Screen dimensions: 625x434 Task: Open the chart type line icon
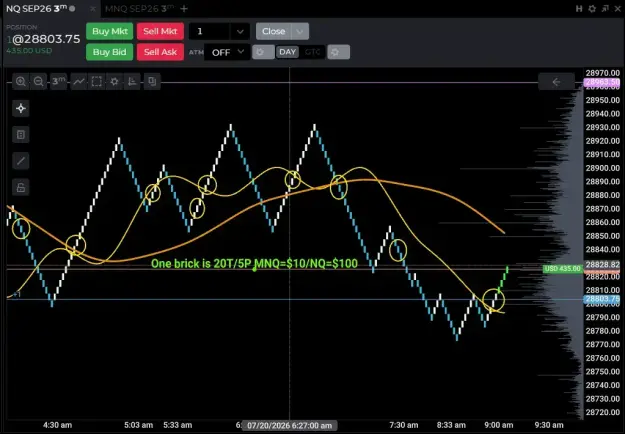(x=79, y=82)
